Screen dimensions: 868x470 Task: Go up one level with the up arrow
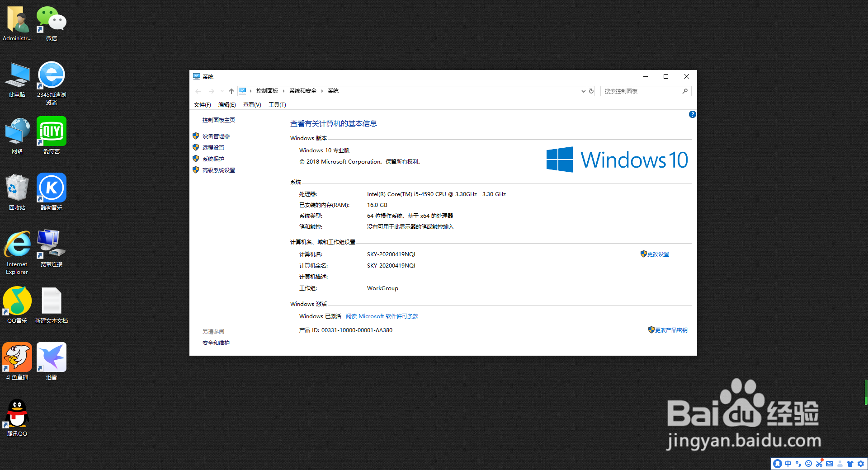point(231,91)
